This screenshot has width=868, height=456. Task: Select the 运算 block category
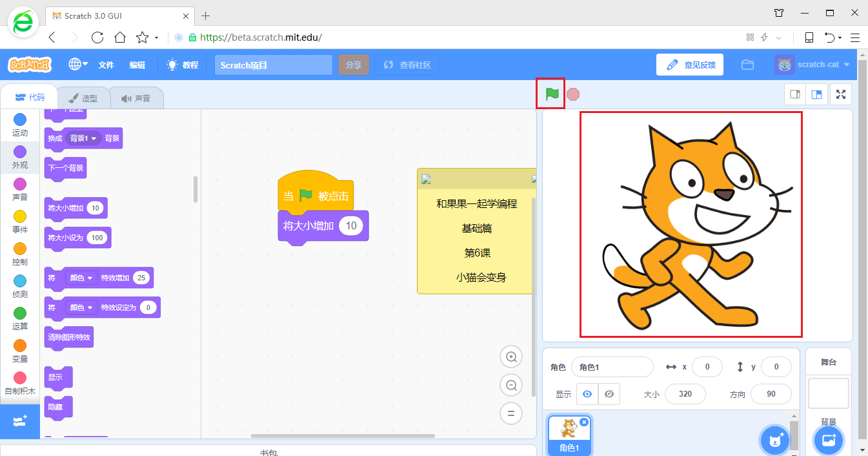point(20,318)
